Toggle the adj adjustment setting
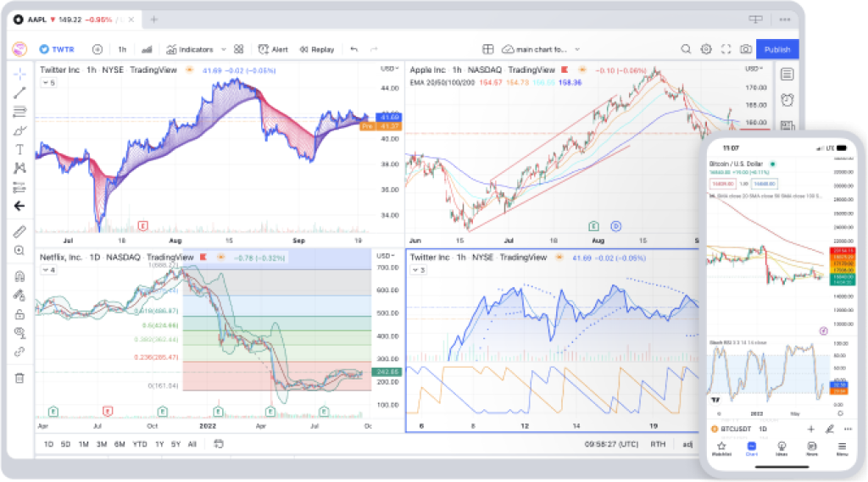This screenshot has width=868, height=482. tap(687, 444)
